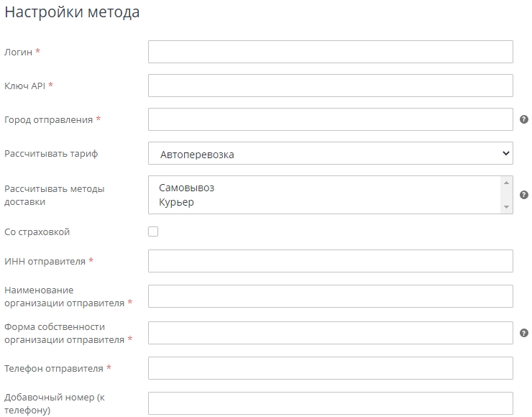532x417 pixels.
Task: Enable the Со страховкой checkbox
Action: point(153,232)
